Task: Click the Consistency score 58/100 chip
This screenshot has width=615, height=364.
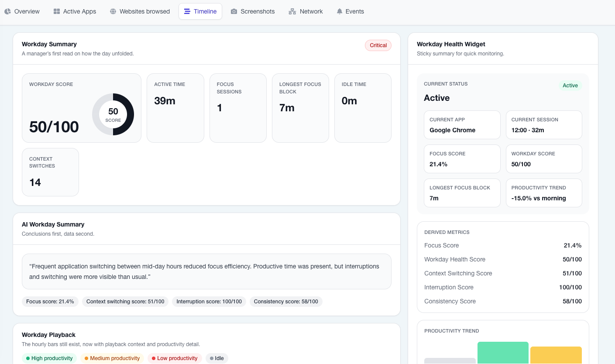Action: pyautogui.click(x=286, y=302)
